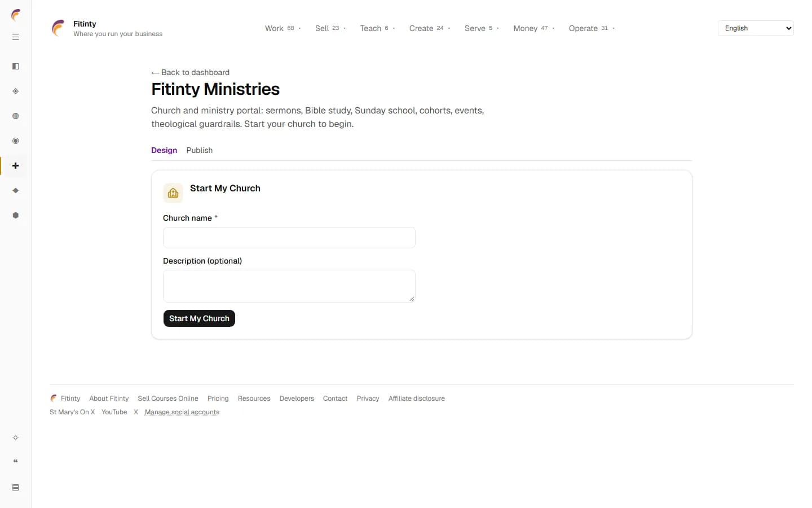
Task: Click the Fitinty logo in the footer
Action: (x=54, y=398)
